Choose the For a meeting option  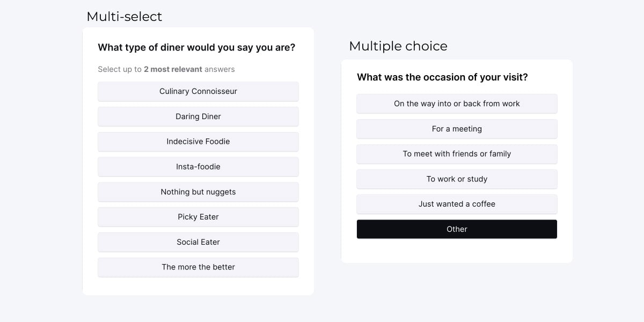coord(457,129)
